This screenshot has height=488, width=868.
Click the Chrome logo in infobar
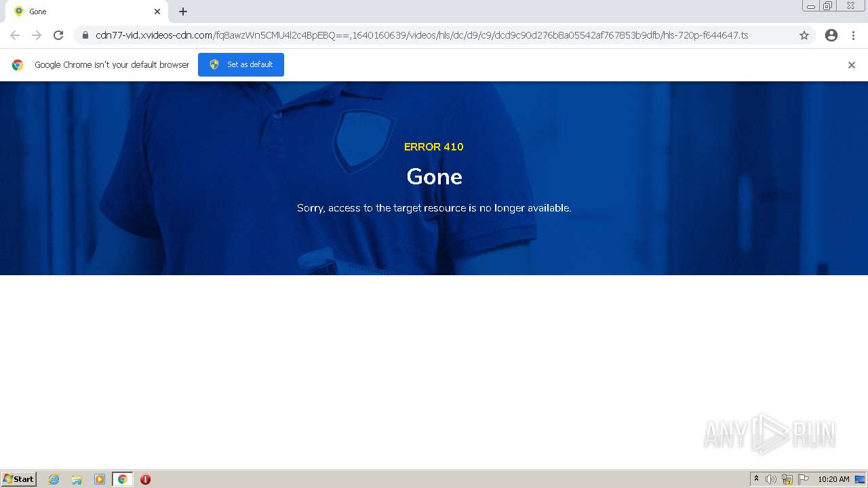pyautogui.click(x=18, y=65)
